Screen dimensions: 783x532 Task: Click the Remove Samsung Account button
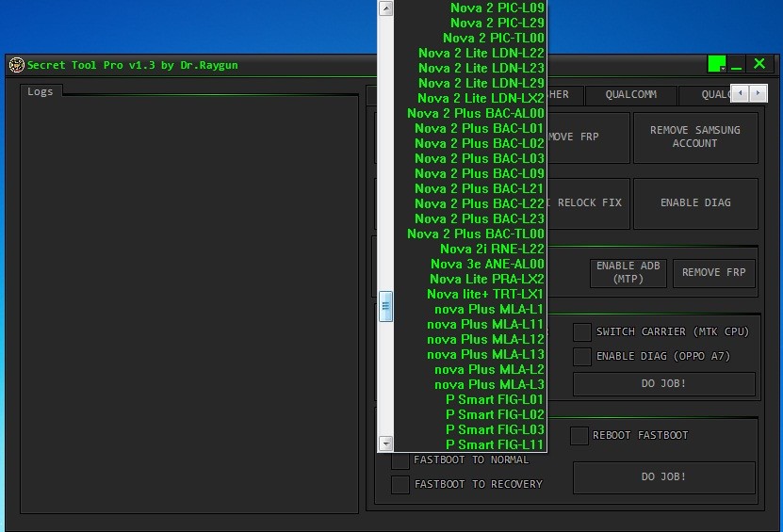695,137
